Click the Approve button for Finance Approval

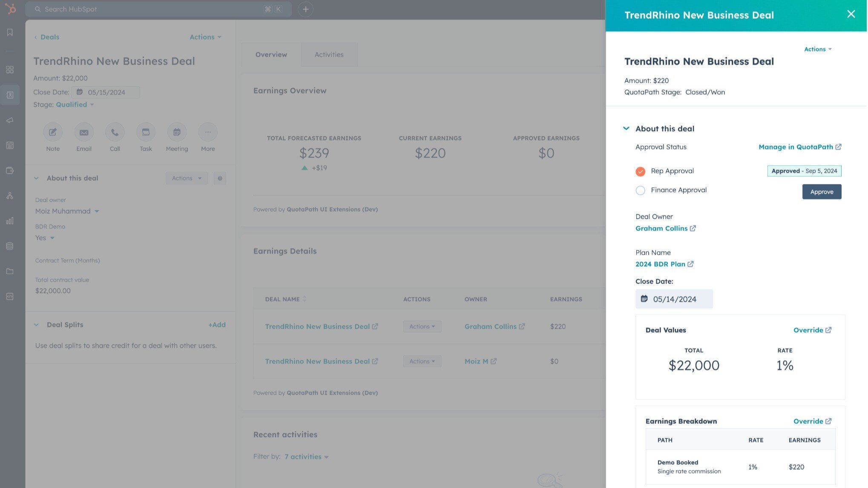pyautogui.click(x=822, y=192)
